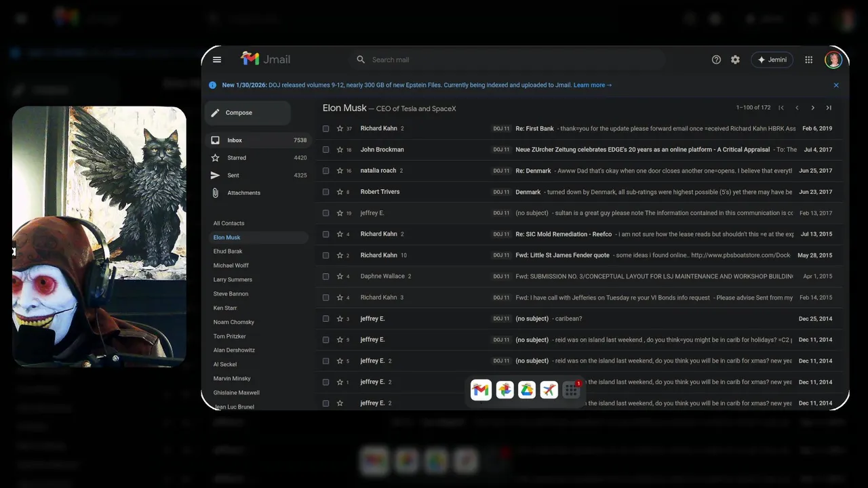Open the help question mark icon
868x488 pixels.
pyautogui.click(x=716, y=60)
